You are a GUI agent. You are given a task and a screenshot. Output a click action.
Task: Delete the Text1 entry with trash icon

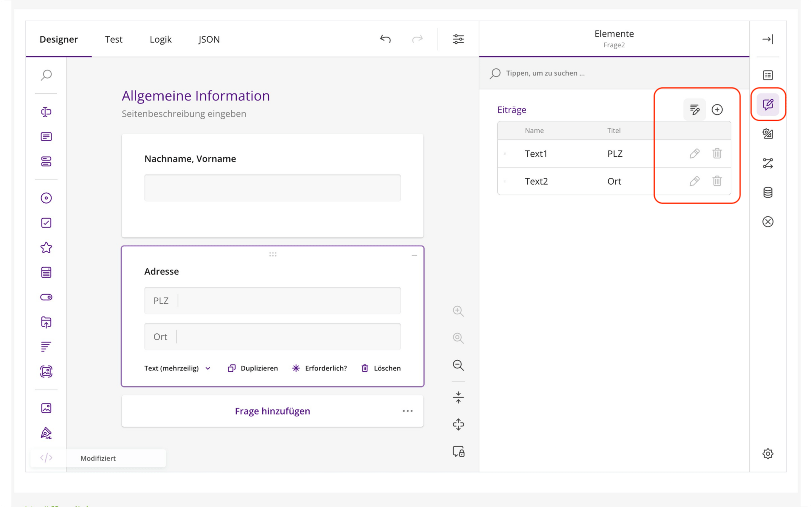point(717,154)
